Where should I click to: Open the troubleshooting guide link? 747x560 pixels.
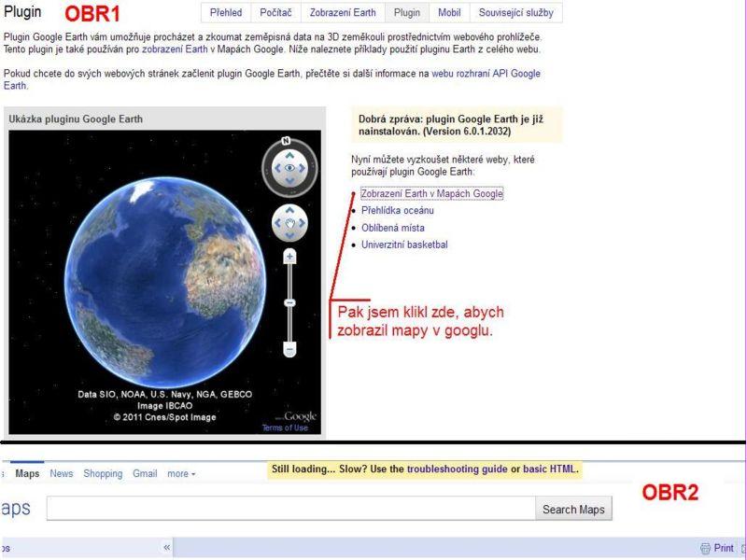(457, 469)
